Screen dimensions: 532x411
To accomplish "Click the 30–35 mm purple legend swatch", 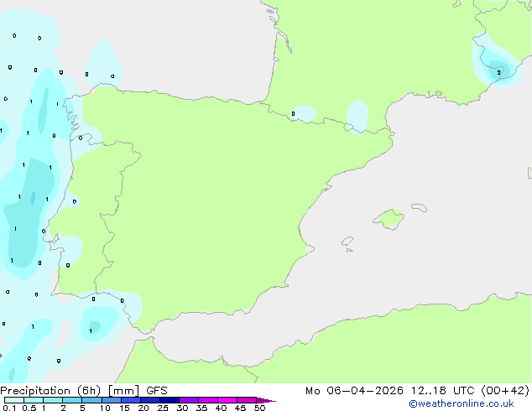I will tap(189, 400).
